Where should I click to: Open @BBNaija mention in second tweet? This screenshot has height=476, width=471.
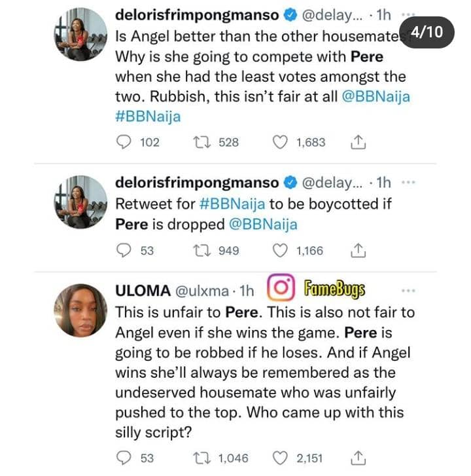pos(263,224)
